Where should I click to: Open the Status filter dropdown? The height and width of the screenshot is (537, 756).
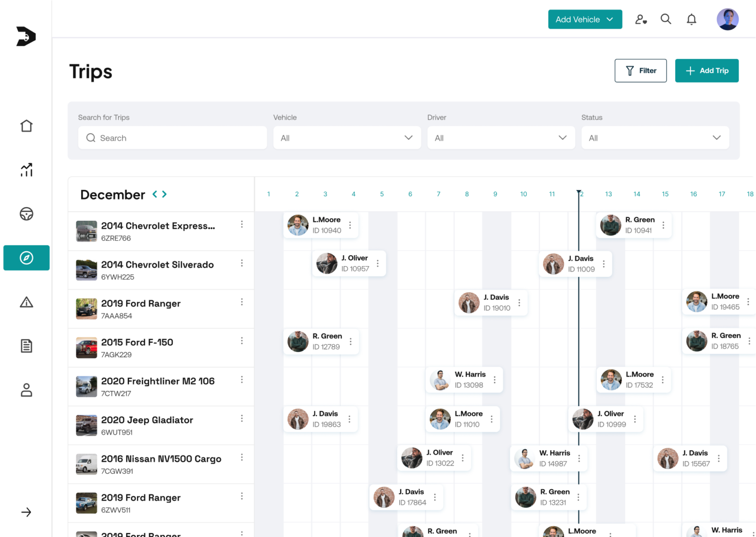pyautogui.click(x=655, y=138)
